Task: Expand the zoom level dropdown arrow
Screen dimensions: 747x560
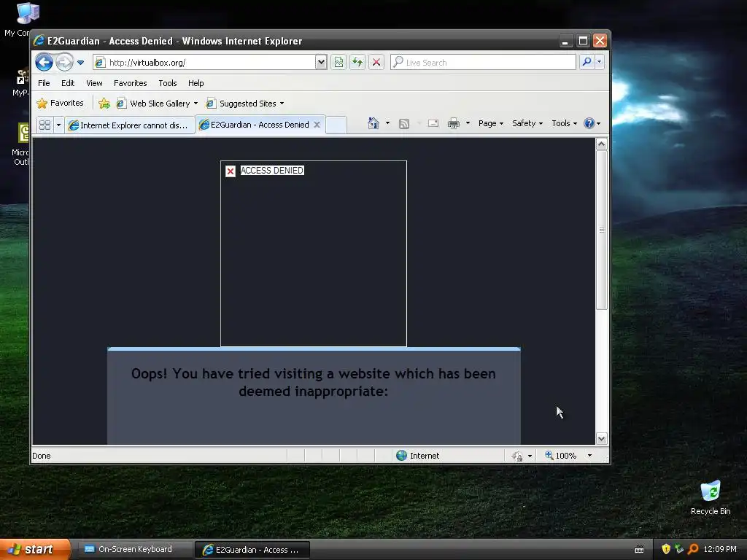Action: click(589, 456)
